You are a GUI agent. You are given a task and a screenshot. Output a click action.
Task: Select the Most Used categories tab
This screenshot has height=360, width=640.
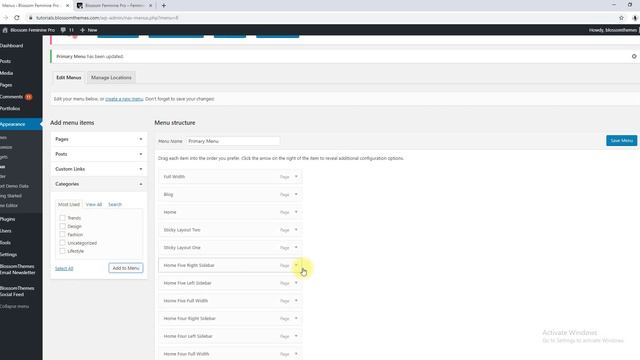point(69,204)
